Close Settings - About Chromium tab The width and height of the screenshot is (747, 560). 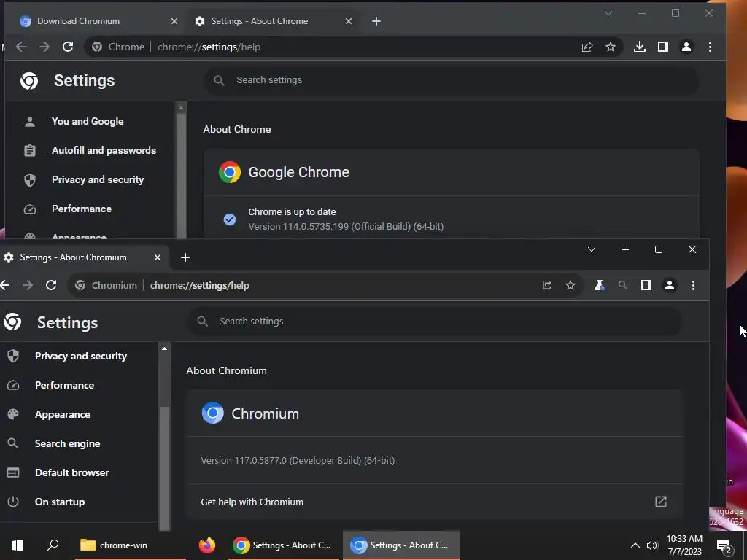pos(158,257)
